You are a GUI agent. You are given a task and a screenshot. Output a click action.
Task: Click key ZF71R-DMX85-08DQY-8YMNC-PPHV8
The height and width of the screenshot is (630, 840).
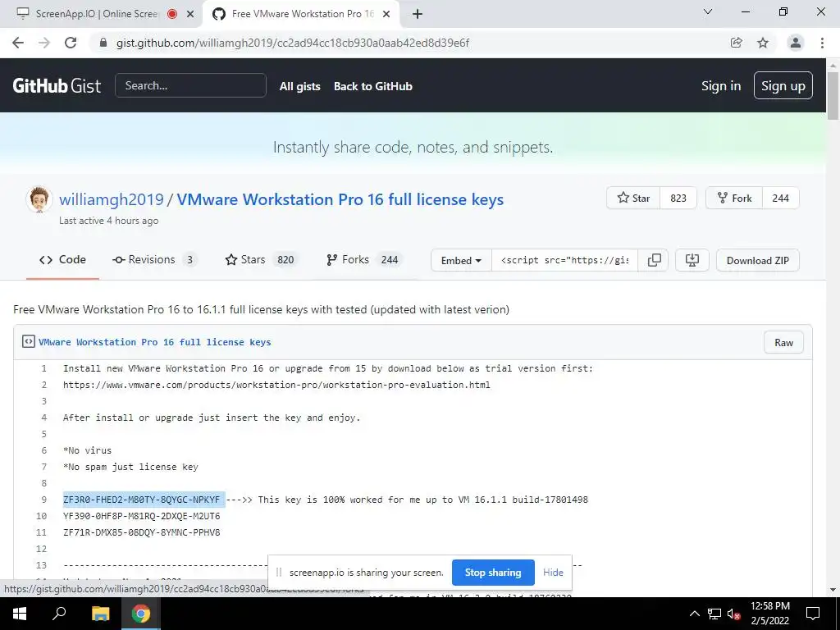coord(141,532)
